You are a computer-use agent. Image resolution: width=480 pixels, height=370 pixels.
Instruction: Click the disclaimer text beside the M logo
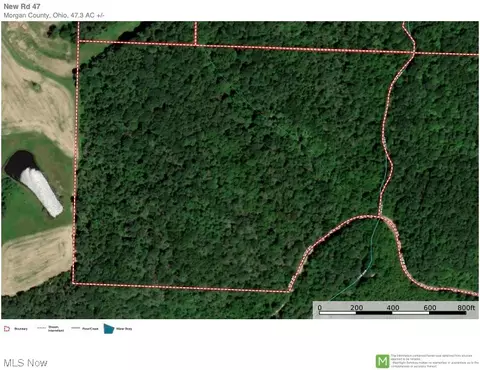coord(435,361)
